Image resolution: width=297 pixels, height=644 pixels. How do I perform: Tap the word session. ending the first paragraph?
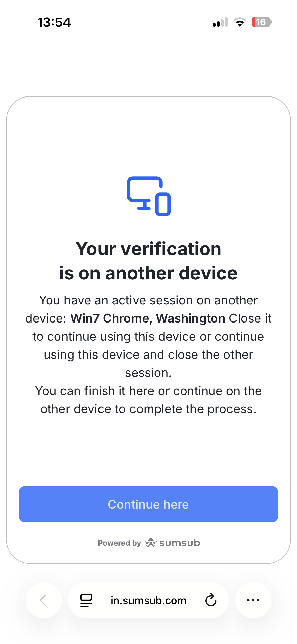(x=148, y=373)
